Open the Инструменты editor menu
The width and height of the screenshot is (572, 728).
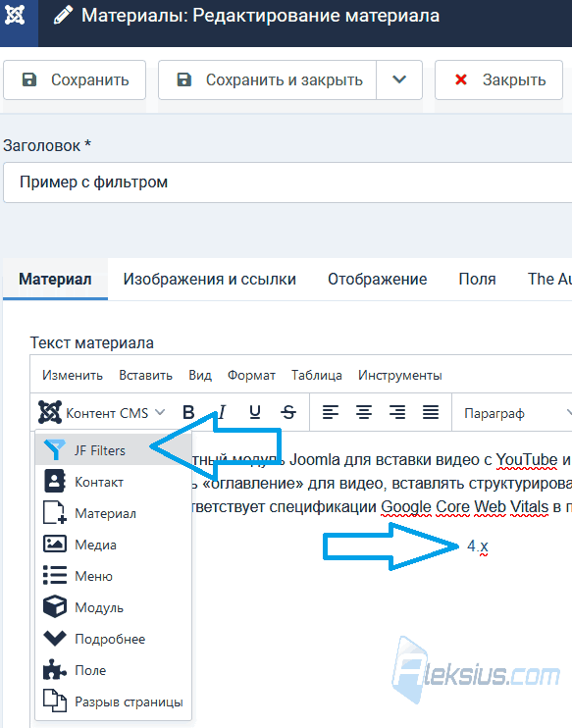pos(399,375)
